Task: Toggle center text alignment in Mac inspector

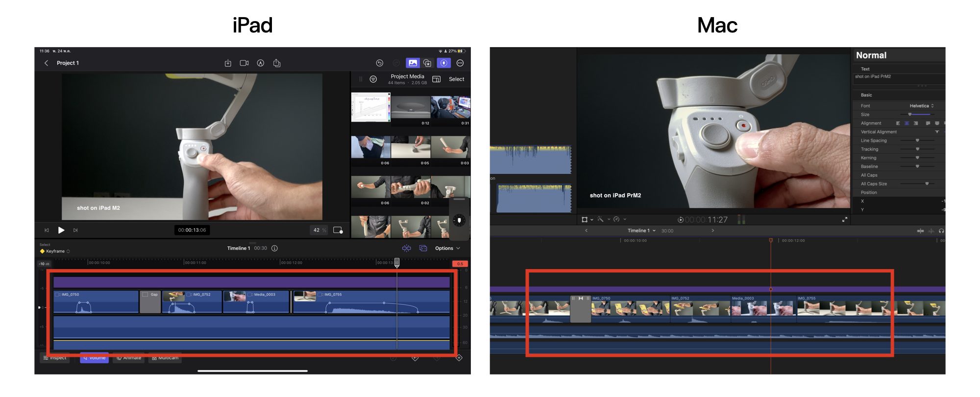Action: point(906,124)
